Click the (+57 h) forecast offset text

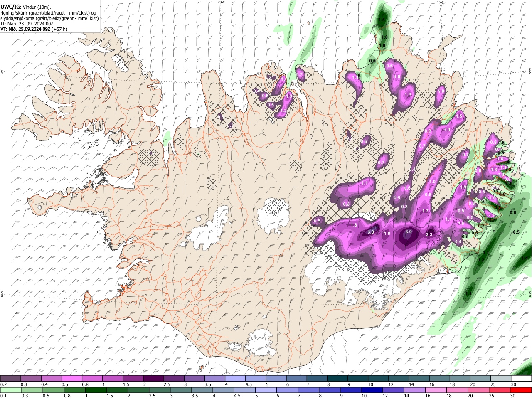[59, 29]
